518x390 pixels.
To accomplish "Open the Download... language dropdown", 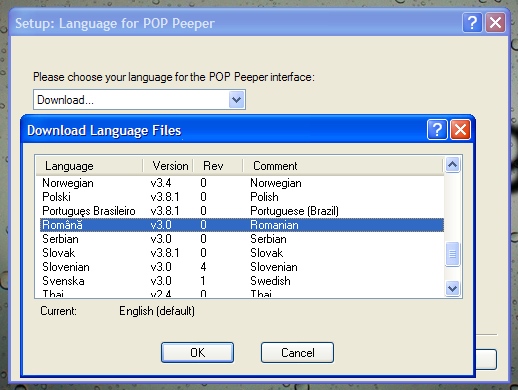I will [236, 99].
